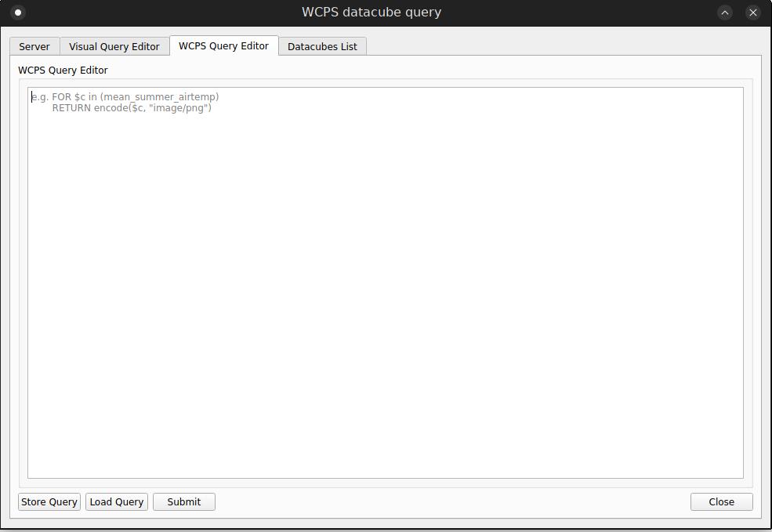Click the application icon in the title bar
772x532 pixels.
tap(18, 13)
